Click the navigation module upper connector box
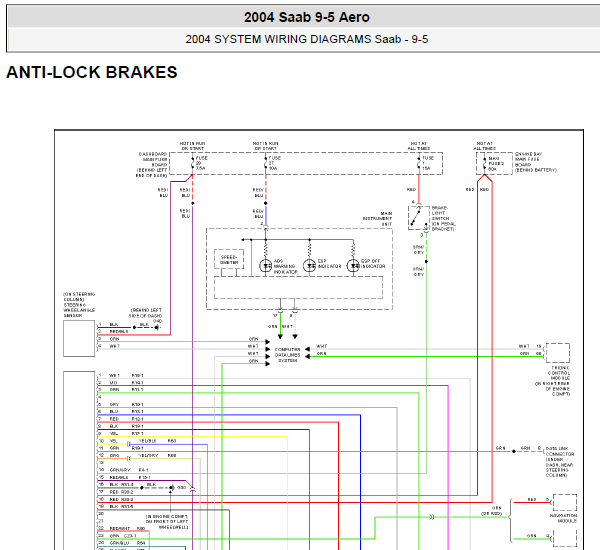 click(565, 503)
